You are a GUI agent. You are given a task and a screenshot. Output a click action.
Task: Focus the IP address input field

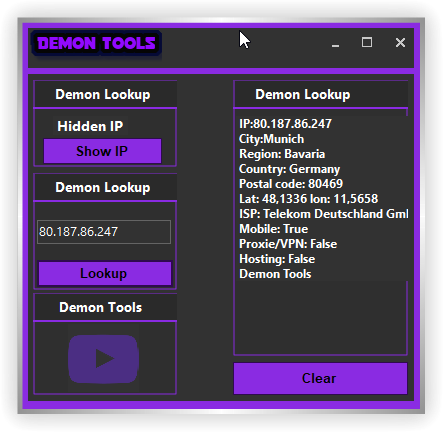104,232
